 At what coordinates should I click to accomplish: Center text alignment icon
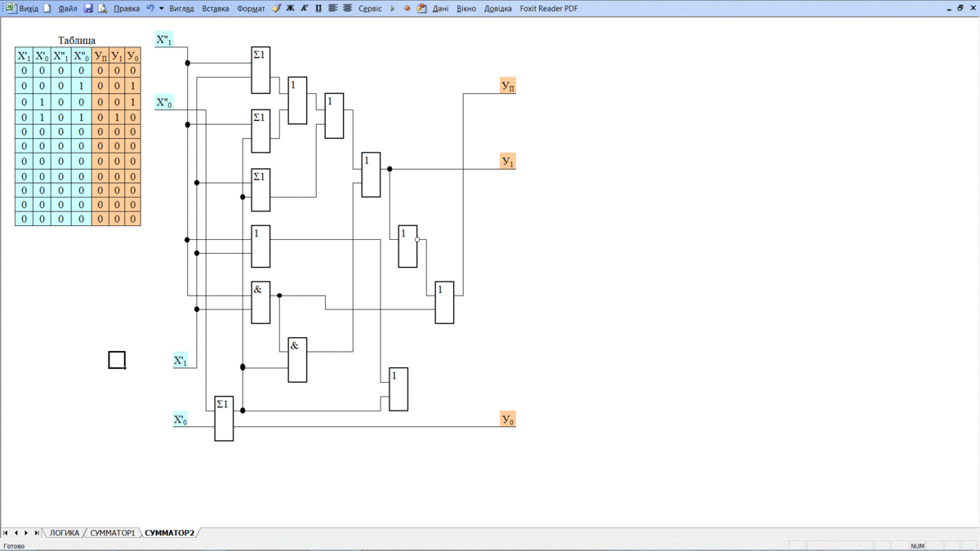(x=347, y=8)
